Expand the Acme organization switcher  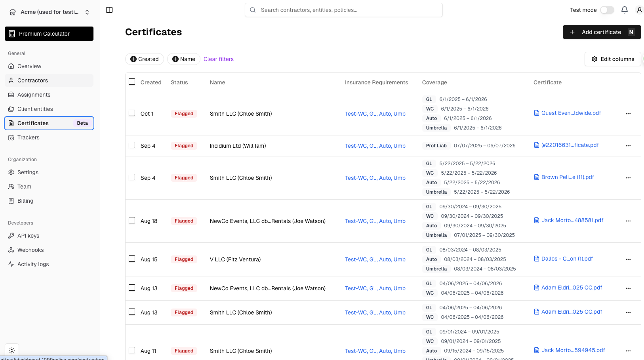pos(49,12)
